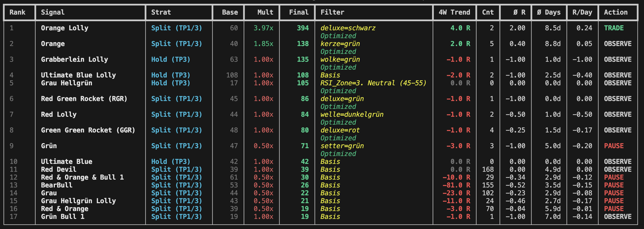
Task: Select the Orange Lolly signal name
Action: tap(65, 28)
